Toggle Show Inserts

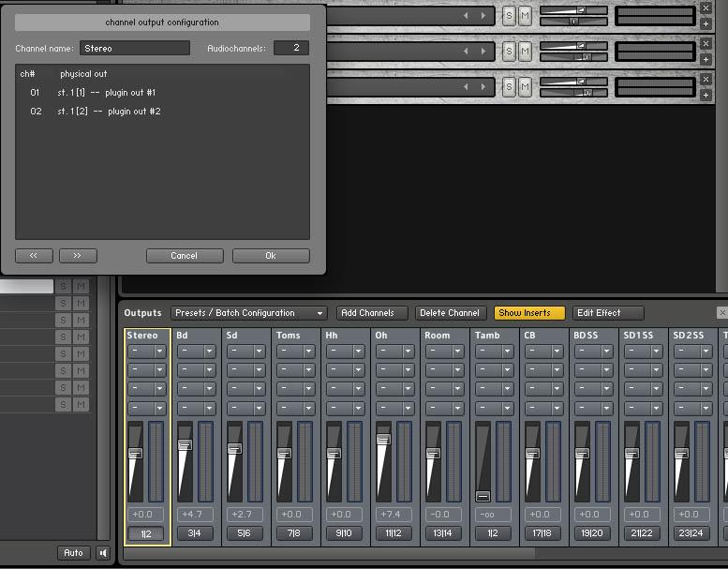click(529, 313)
